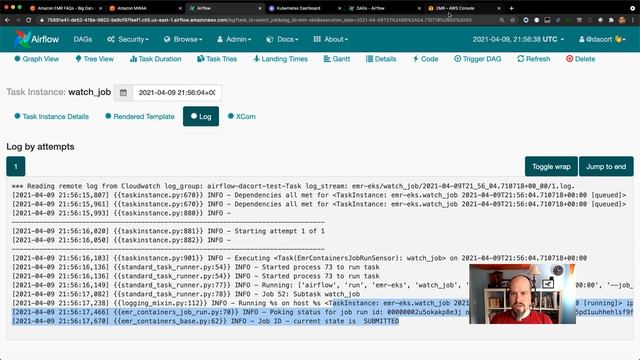The image size is (640, 360).
Task: Click the calendar icon beside execution date
Action: (x=123, y=93)
